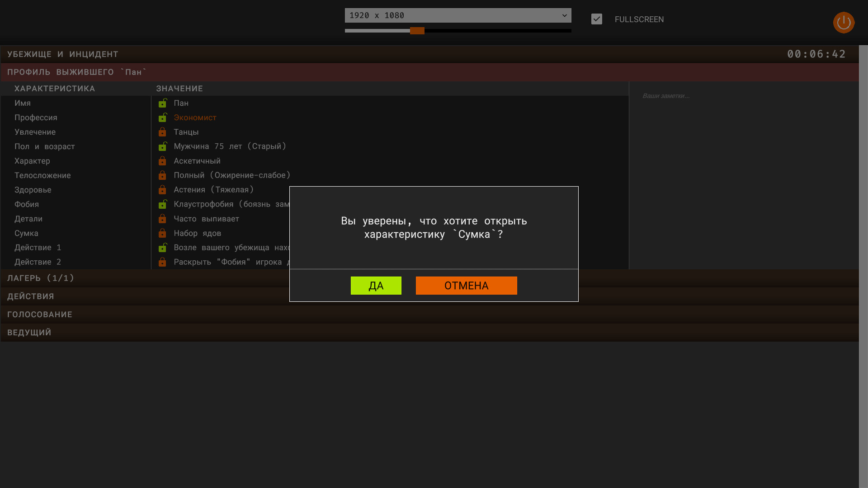Image resolution: width=868 pixels, height=488 pixels.
Task: Click the green unlocked padlock next to Пан
Action: [163, 103]
